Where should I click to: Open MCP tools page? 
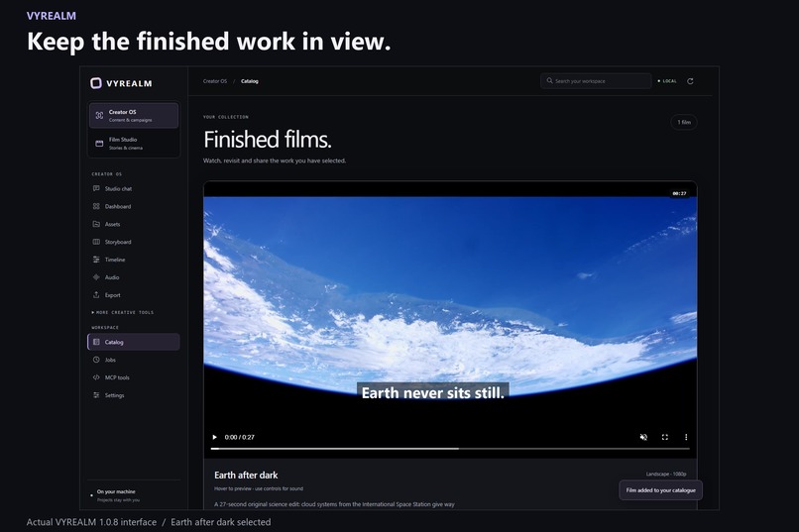(x=134, y=377)
